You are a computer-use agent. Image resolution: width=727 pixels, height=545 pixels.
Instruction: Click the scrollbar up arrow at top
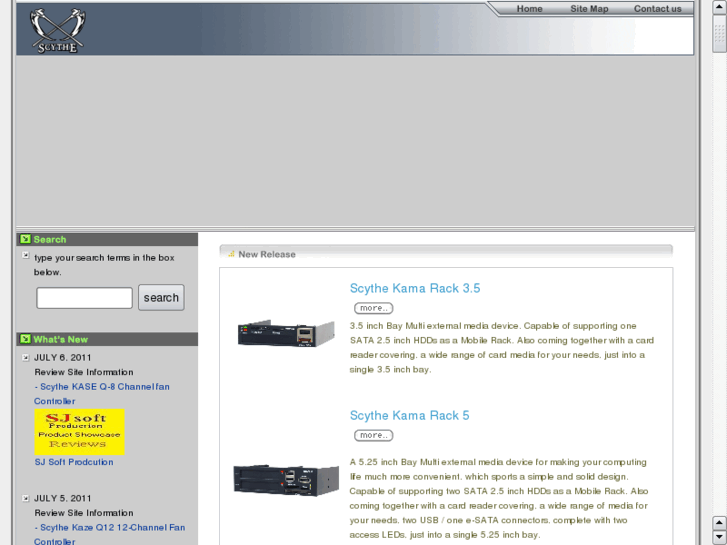(x=719, y=6)
